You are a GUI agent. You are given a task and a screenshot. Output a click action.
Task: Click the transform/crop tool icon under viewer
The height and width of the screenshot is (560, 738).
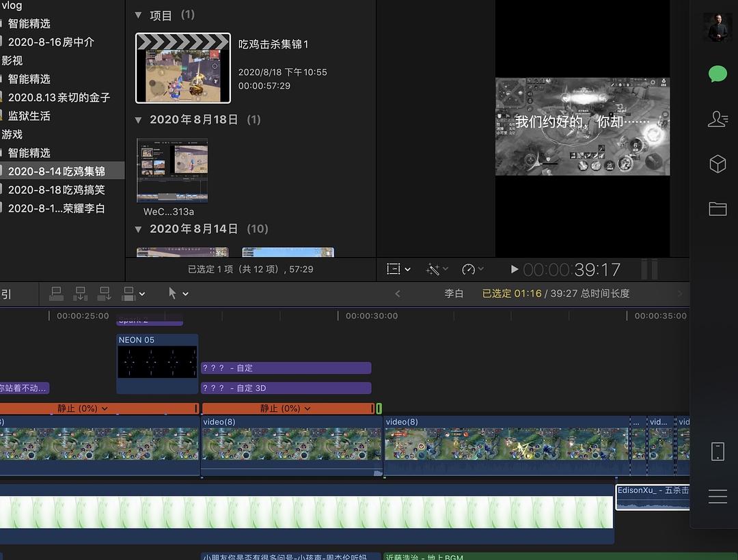tap(394, 269)
